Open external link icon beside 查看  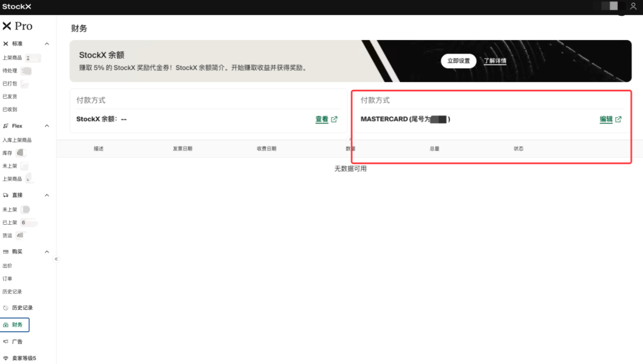(334, 119)
